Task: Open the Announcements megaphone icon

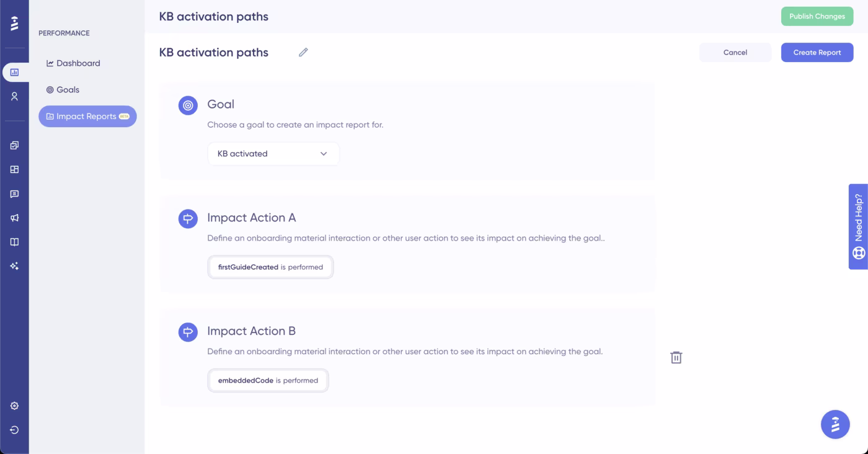Action: click(x=15, y=218)
